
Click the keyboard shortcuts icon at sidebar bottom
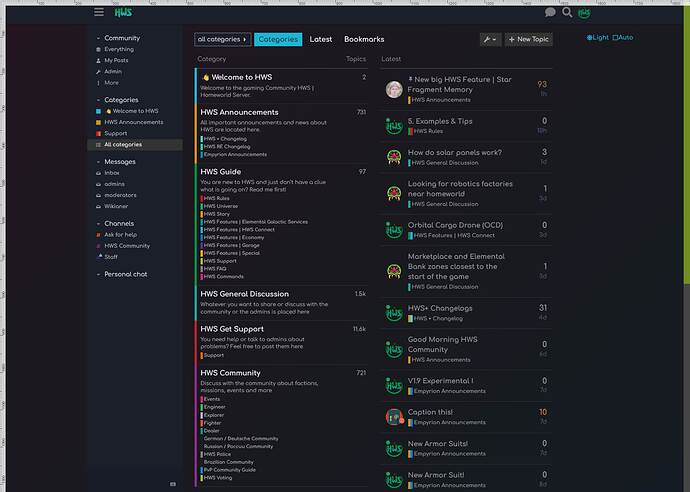[x=173, y=484]
